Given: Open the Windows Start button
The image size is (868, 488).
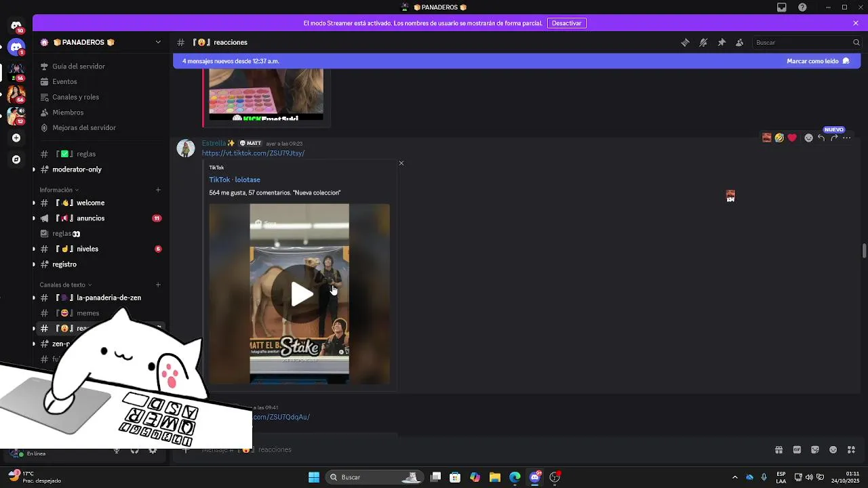Looking at the screenshot, I should tap(314, 477).
